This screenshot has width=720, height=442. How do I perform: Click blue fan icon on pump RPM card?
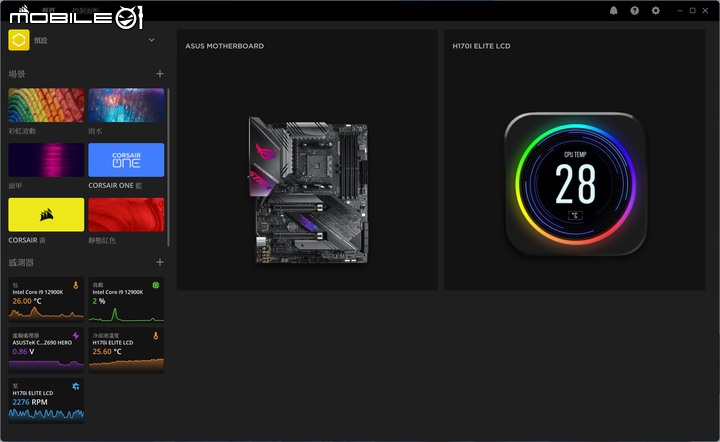point(76,386)
